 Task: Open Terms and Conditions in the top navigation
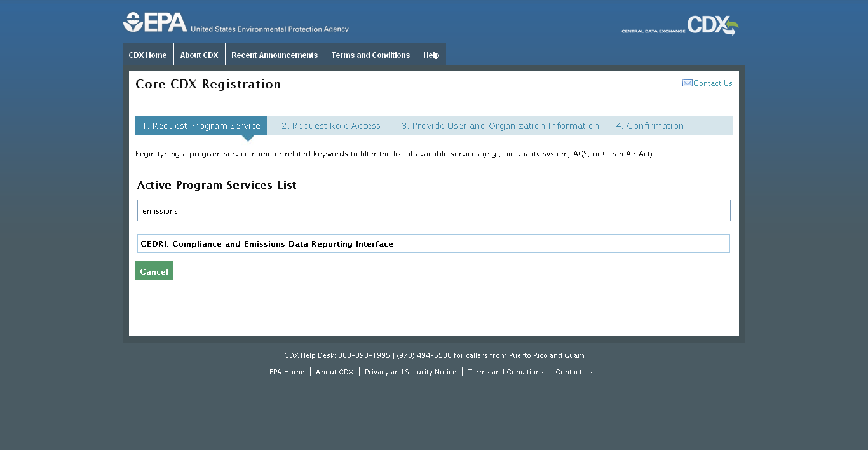point(370,55)
